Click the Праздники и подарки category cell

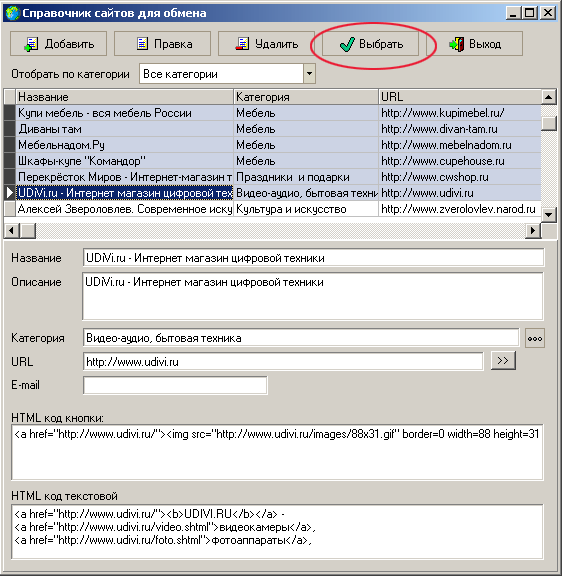(x=306, y=177)
